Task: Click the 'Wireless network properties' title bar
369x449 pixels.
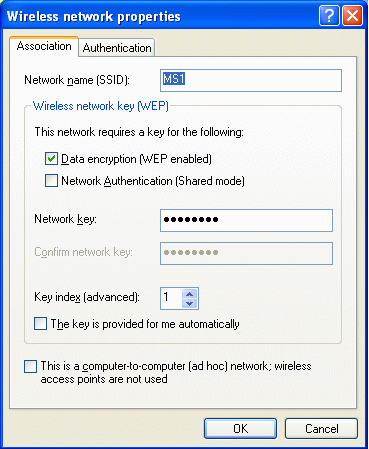Action: 160,16
